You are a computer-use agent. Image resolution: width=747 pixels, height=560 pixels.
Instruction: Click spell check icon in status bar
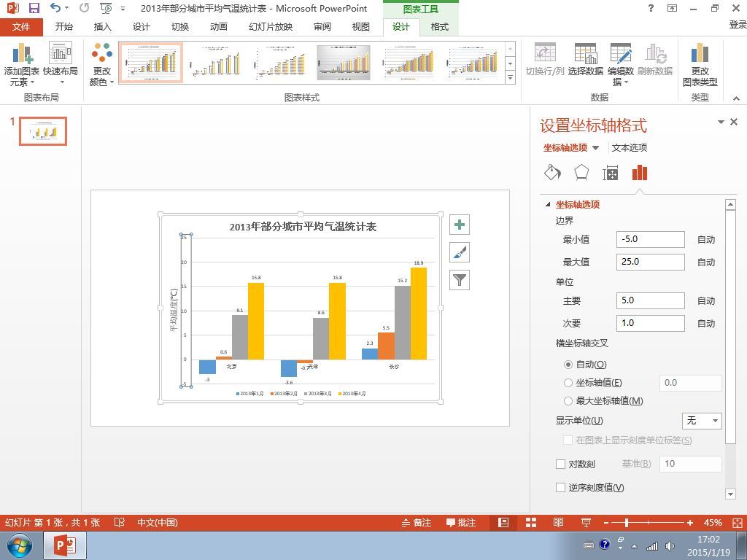point(120,523)
